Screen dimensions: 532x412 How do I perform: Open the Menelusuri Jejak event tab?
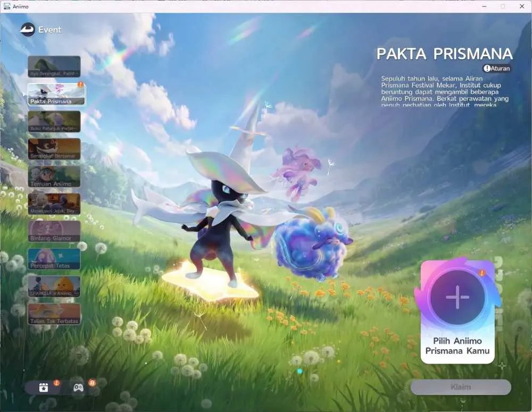pos(54,204)
